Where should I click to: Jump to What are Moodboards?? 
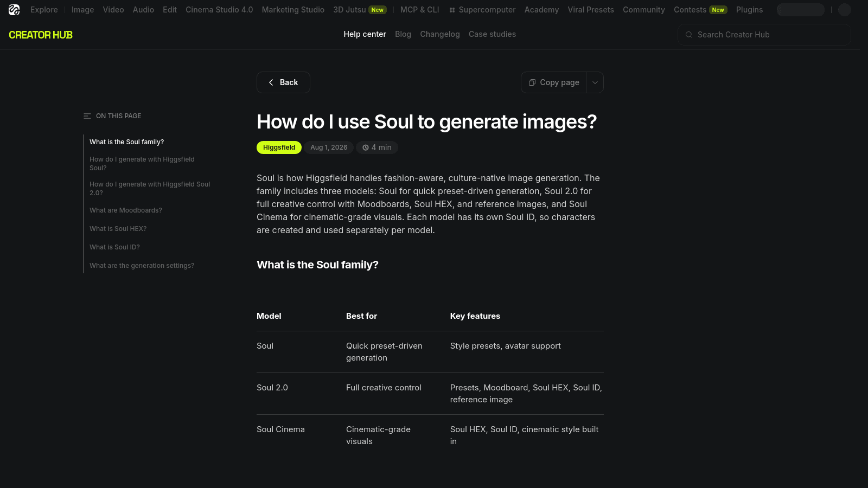pyautogui.click(x=126, y=210)
